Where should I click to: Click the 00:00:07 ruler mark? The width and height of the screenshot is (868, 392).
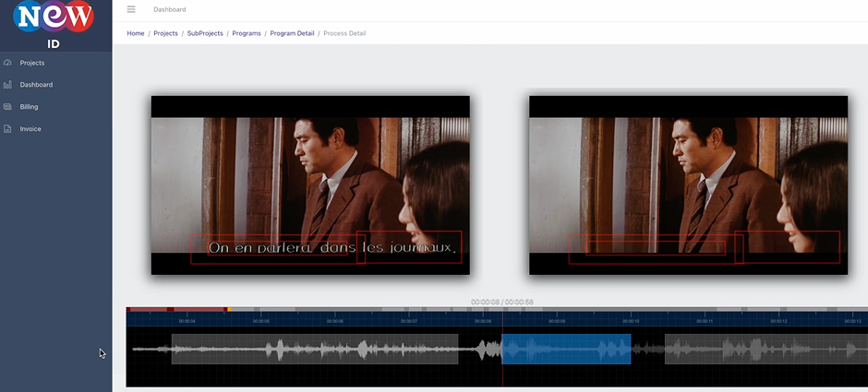[409, 321]
